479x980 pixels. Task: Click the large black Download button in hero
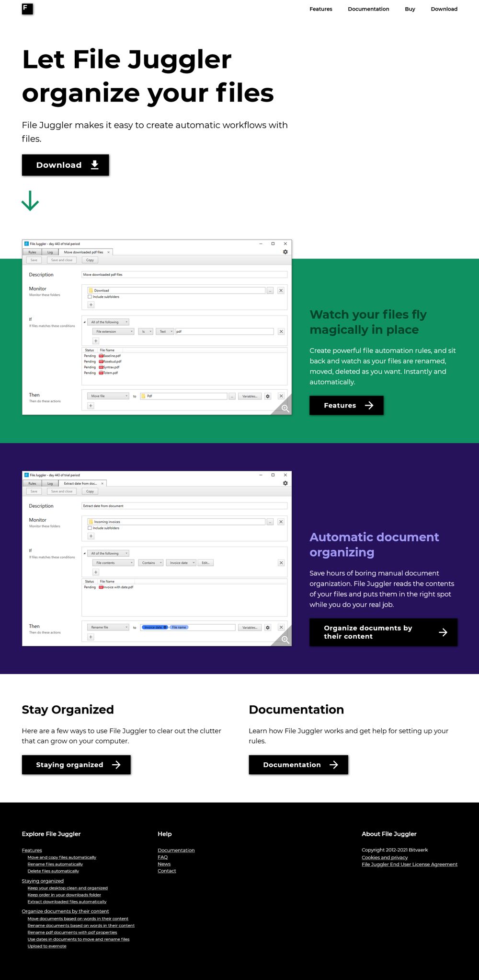(66, 165)
